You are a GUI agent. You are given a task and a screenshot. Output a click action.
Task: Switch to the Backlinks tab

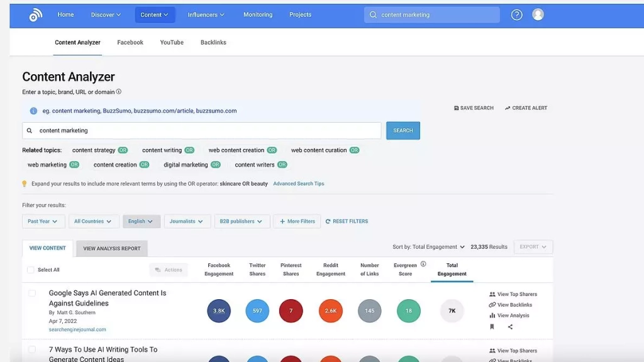point(213,42)
